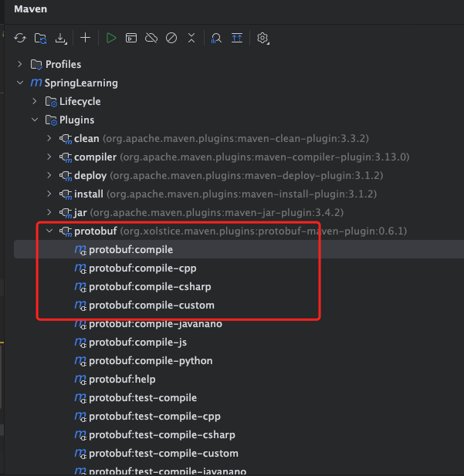Run Maven build green play icon
Image resolution: width=464 pixels, height=476 pixels.
pos(111,39)
